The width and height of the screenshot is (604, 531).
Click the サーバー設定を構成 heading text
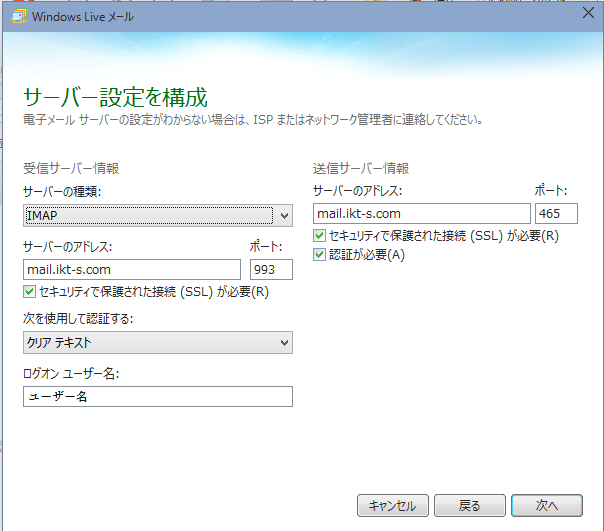point(116,97)
